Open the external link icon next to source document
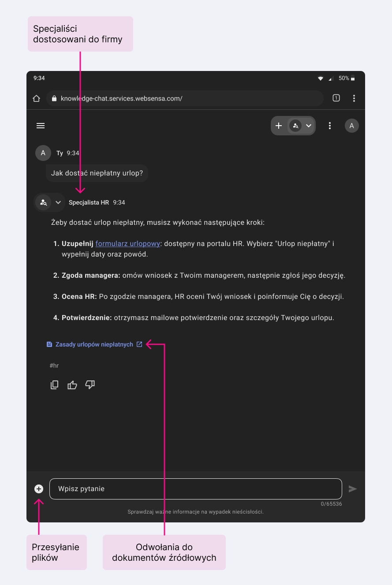The height and width of the screenshot is (585, 392). click(x=139, y=344)
